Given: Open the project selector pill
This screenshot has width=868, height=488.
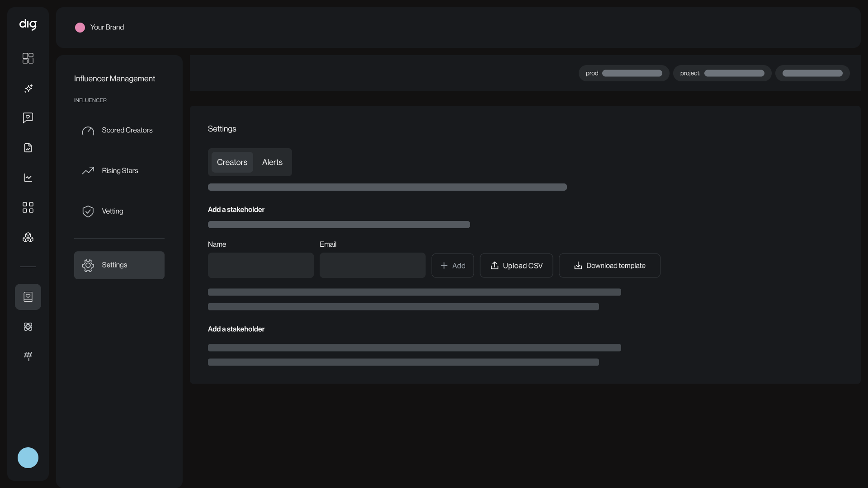Looking at the screenshot, I should pos(722,73).
